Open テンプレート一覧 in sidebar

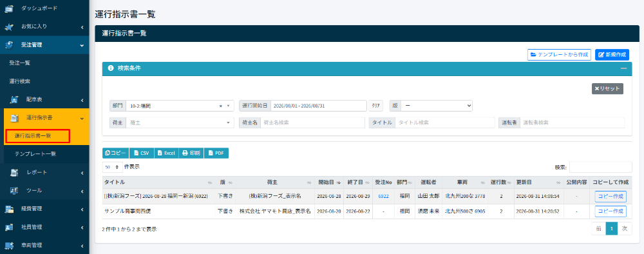pyautogui.click(x=35, y=154)
